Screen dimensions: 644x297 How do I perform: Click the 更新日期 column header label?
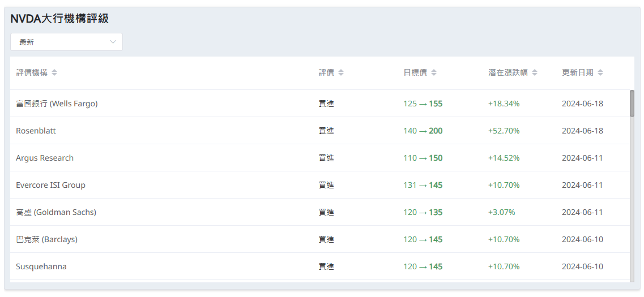pyautogui.click(x=577, y=72)
